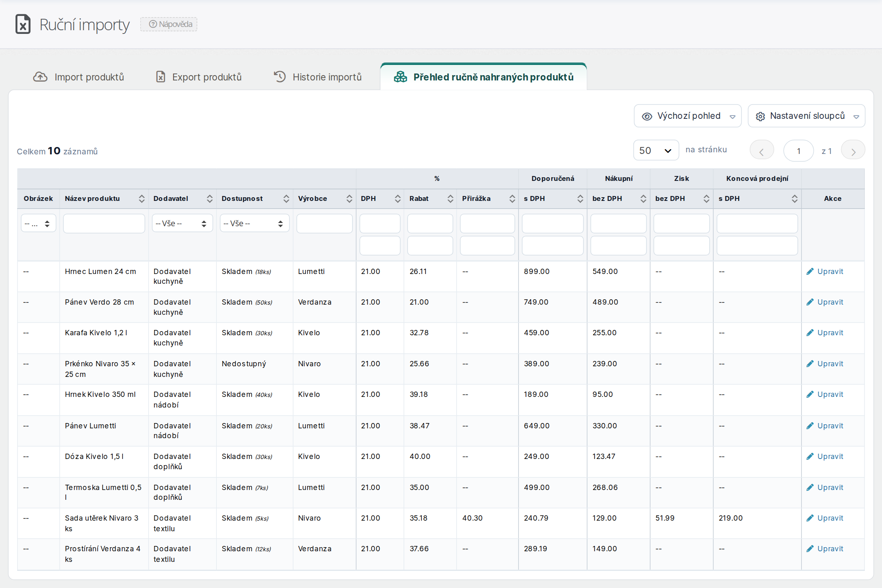Sort by DPH column

(397, 199)
